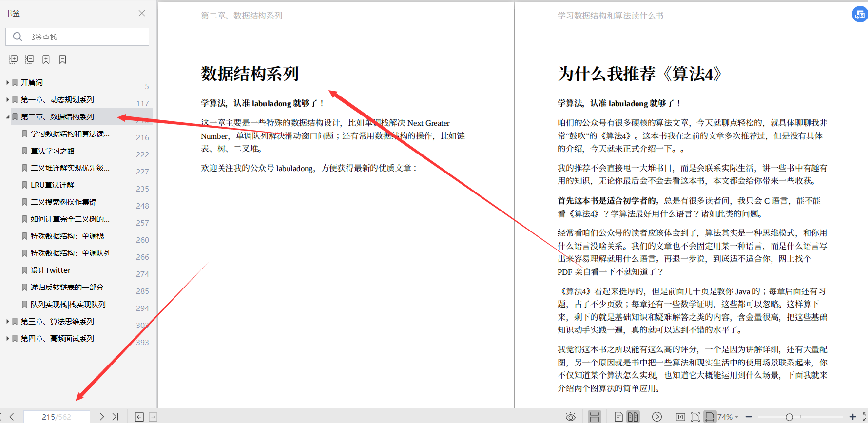Expand the 第四章、高频面试系列 bookmark
Viewport: 868px width, 423px height.
(x=8, y=339)
